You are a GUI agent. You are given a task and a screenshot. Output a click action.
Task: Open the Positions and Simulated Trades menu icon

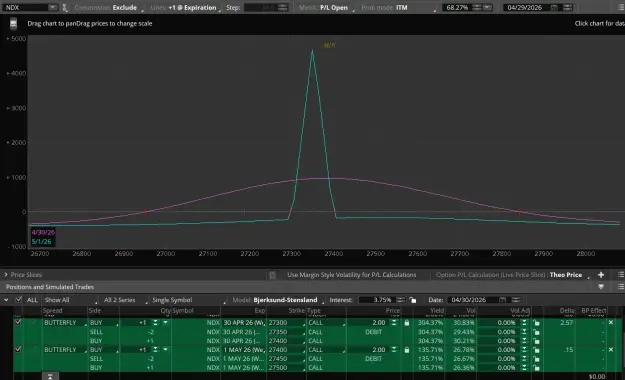[621, 287]
